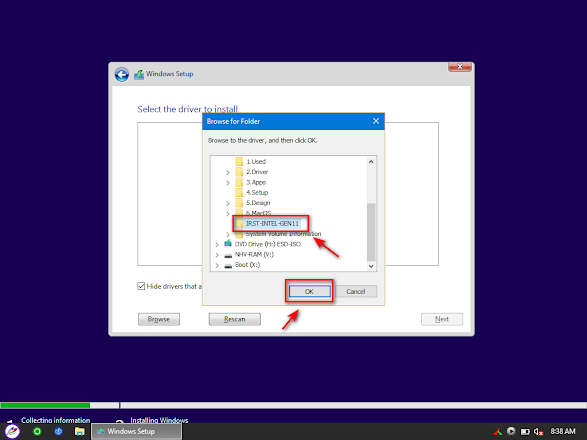Open the Start menu on taskbar
The height and width of the screenshot is (440, 587).
pos(12,431)
